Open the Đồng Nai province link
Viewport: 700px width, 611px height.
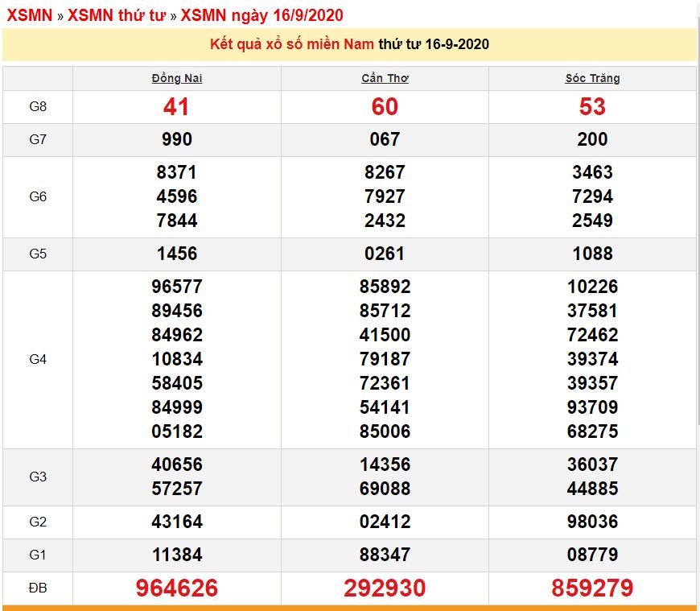click(176, 78)
